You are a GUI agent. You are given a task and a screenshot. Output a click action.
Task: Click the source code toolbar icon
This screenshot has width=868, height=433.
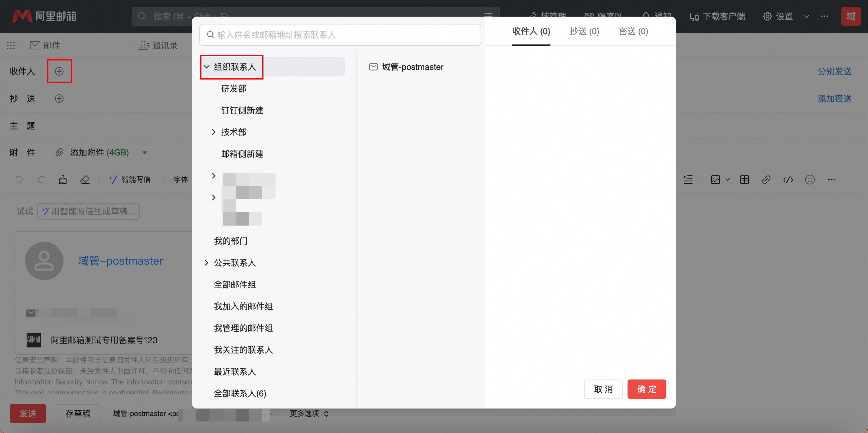788,180
